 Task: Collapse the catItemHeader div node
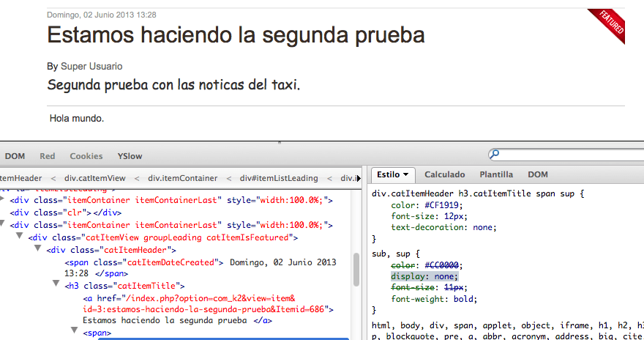pos(38,248)
